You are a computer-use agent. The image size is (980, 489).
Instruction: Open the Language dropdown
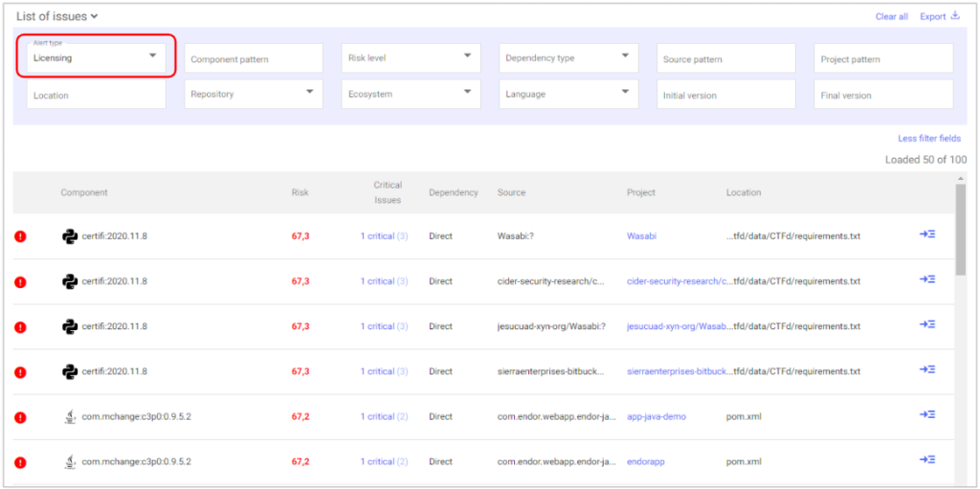point(568,94)
